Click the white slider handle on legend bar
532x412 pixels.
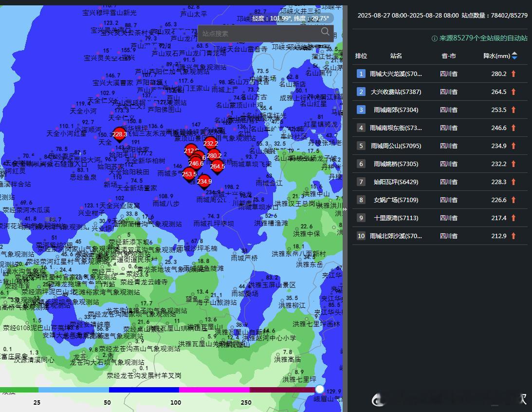click(319, 389)
